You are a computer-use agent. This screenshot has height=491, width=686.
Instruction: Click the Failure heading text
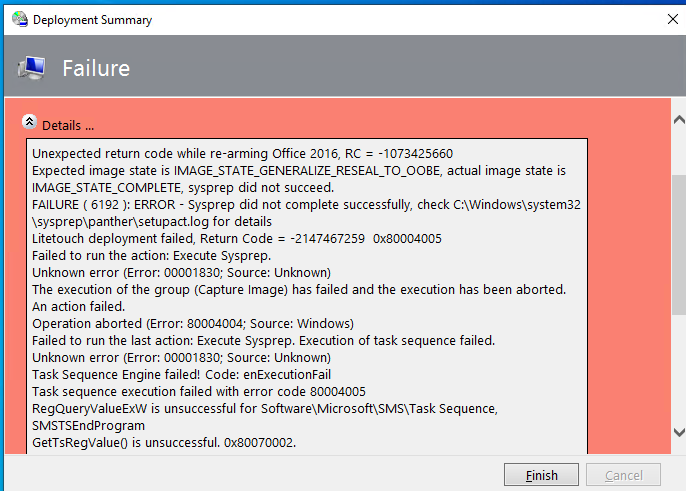pyautogui.click(x=96, y=68)
